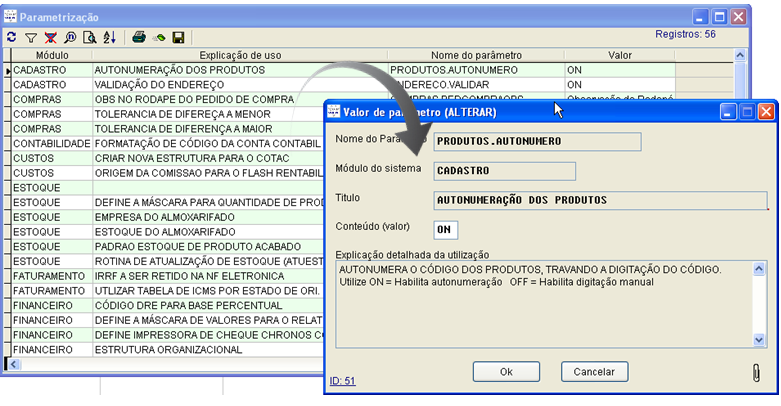Sort by the Módulo column header
The width and height of the screenshot is (781, 406).
(x=52, y=55)
